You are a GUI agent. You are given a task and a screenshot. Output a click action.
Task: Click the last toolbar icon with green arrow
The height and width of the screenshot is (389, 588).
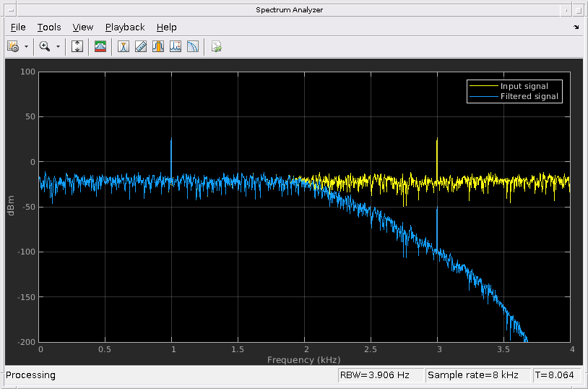coord(216,46)
